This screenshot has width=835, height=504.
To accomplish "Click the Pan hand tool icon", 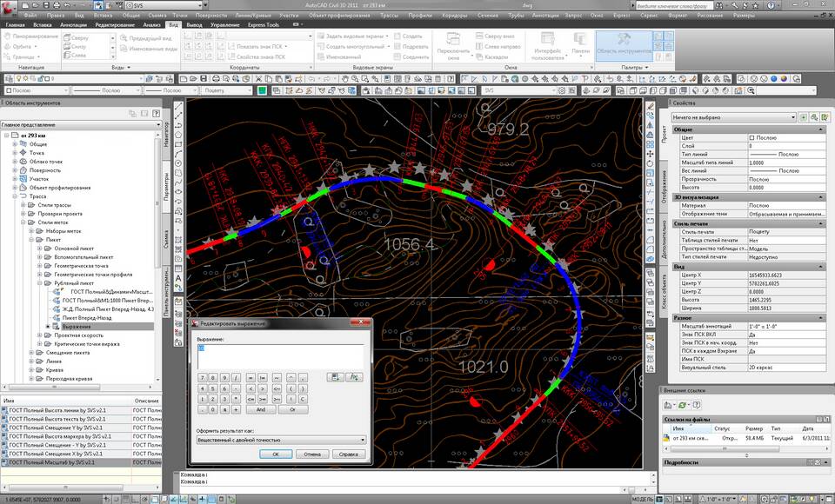I will point(345,79).
